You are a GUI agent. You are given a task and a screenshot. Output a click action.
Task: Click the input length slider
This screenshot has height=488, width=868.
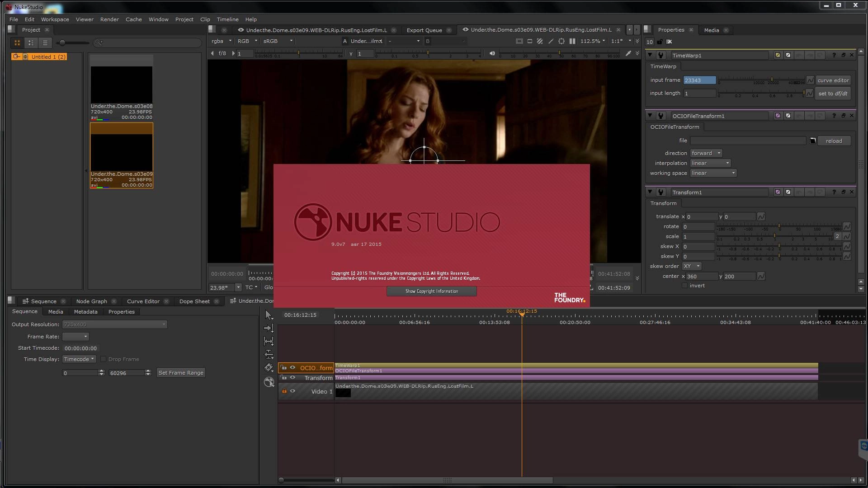click(761, 93)
